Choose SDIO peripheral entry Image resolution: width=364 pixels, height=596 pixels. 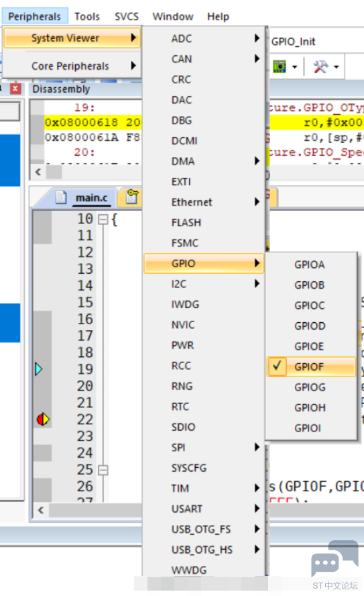coord(204,428)
